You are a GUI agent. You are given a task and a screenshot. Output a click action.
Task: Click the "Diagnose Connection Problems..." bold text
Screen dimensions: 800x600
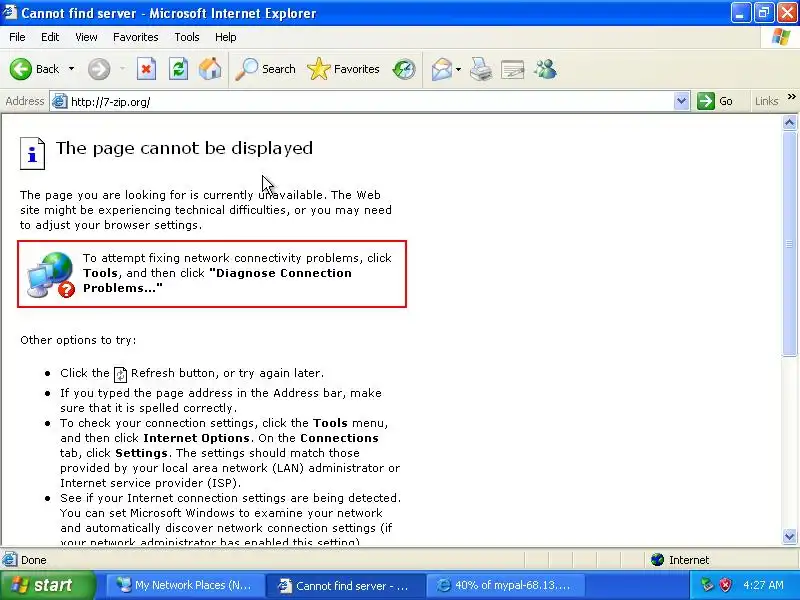pos(217,280)
